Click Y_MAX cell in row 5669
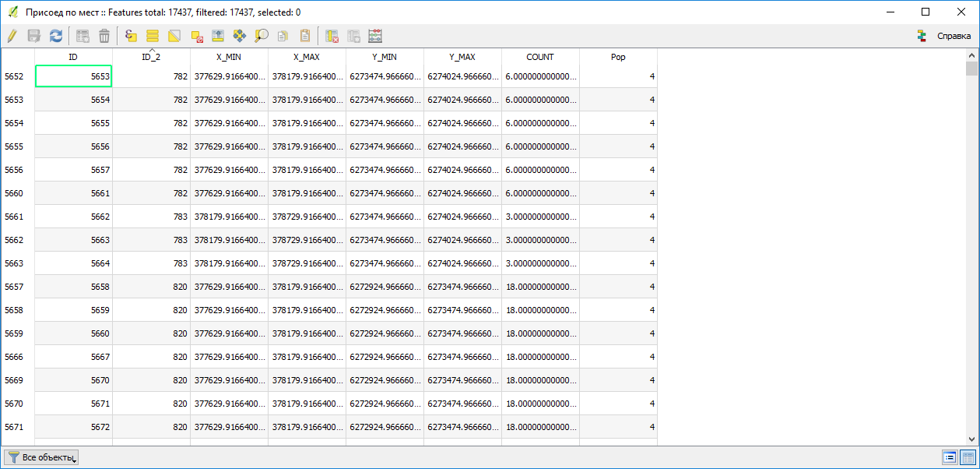This screenshot has width=980, height=469. 463,380
